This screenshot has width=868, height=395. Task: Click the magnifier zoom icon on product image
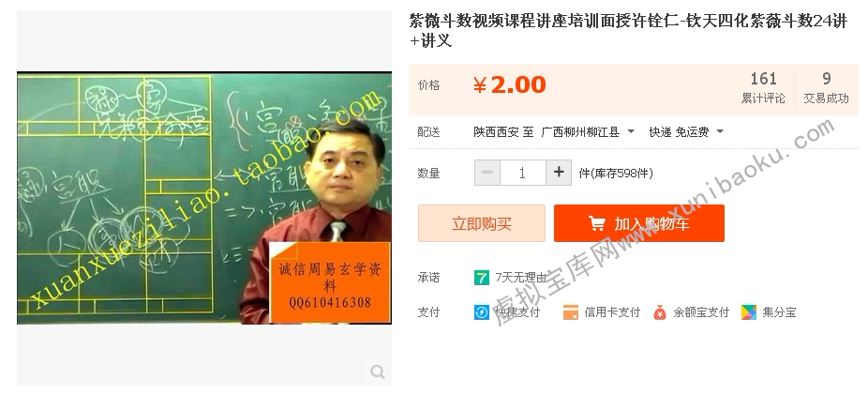click(378, 372)
